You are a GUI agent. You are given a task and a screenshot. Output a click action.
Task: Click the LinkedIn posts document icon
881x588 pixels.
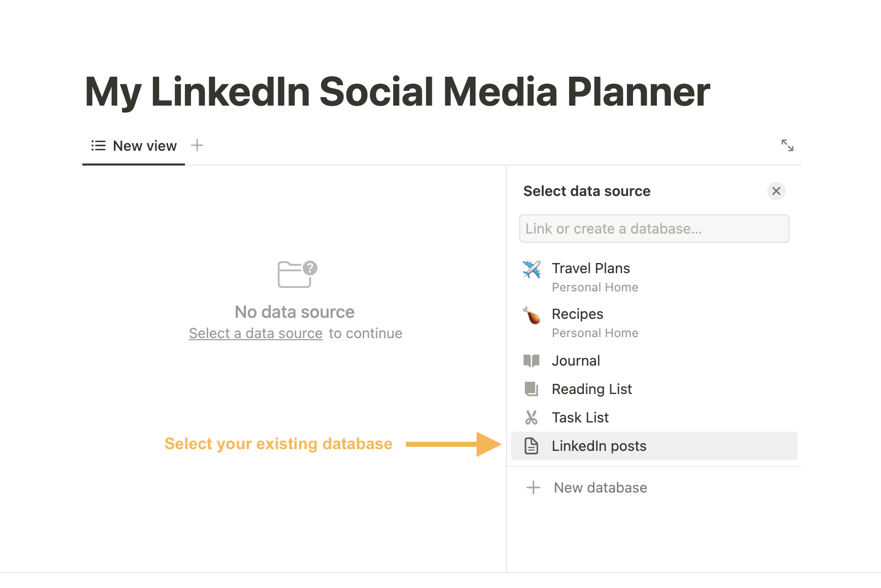[531, 446]
